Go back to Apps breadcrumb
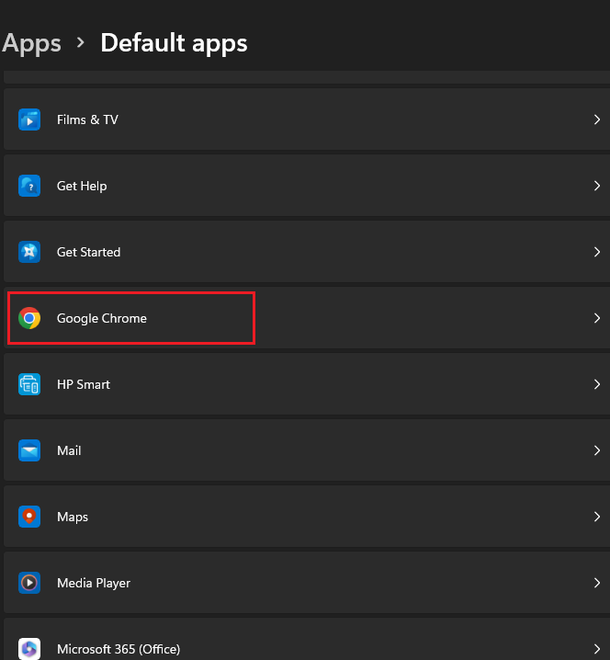The width and height of the screenshot is (610, 660). coord(31,44)
